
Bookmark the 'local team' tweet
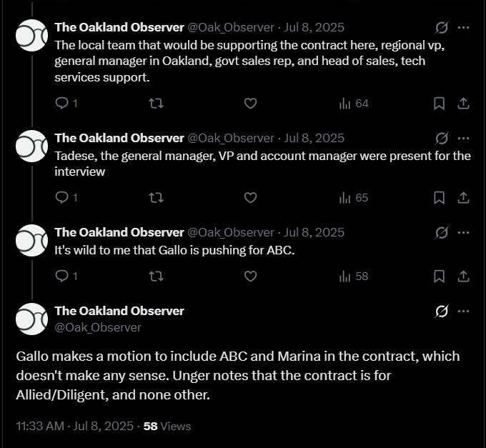440,104
